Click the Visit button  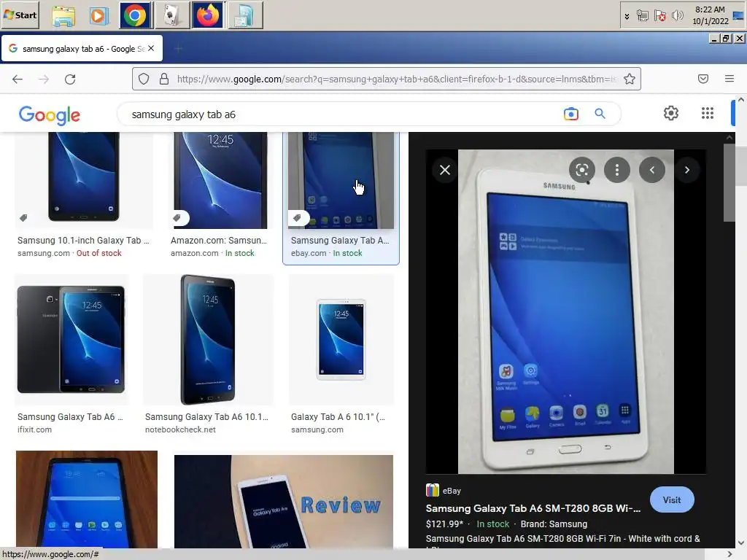click(x=672, y=500)
